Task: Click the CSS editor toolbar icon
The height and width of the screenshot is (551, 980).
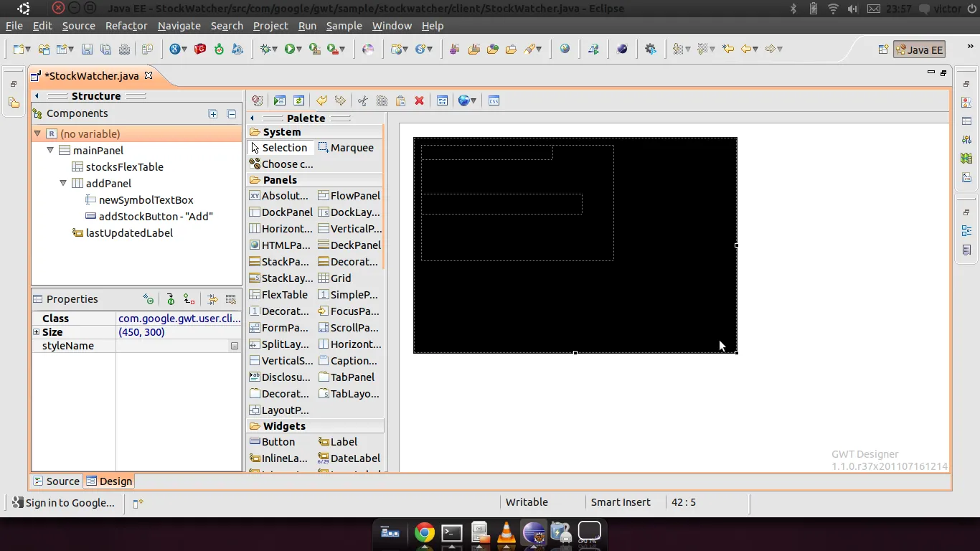Action: point(494,101)
